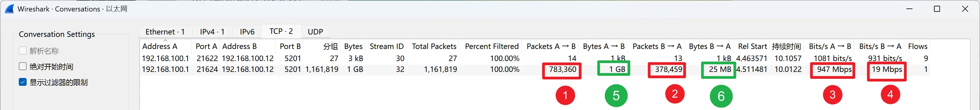The height and width of the screenshot is (110, 980).
Task: Toggle the 解析名称 checkbox
Action: (x=23, y=50)
